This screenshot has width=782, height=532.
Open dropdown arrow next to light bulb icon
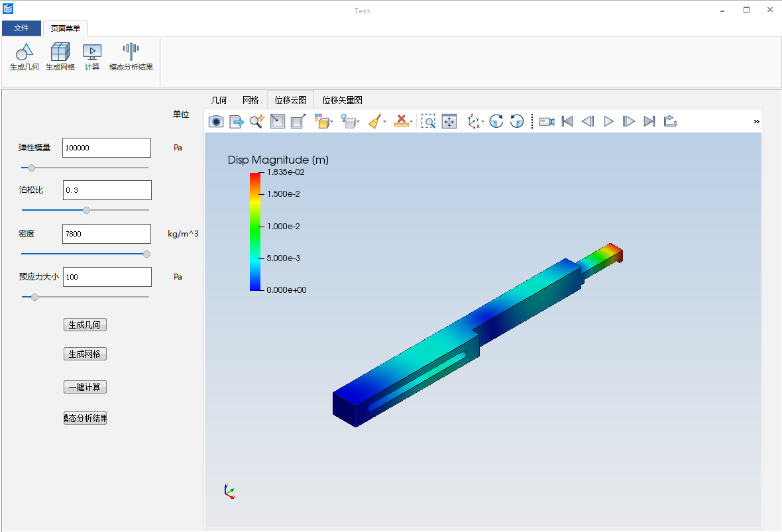tap(358, 122)
